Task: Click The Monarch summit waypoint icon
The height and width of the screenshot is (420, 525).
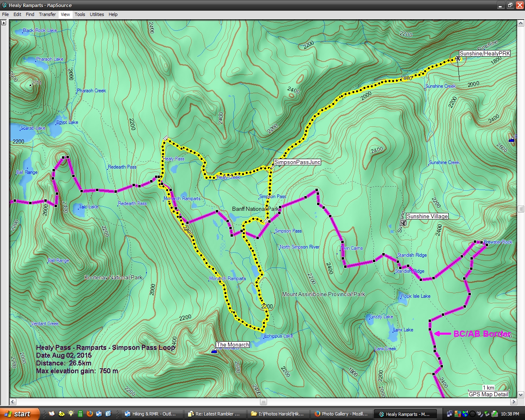Action: coord(214,351)
